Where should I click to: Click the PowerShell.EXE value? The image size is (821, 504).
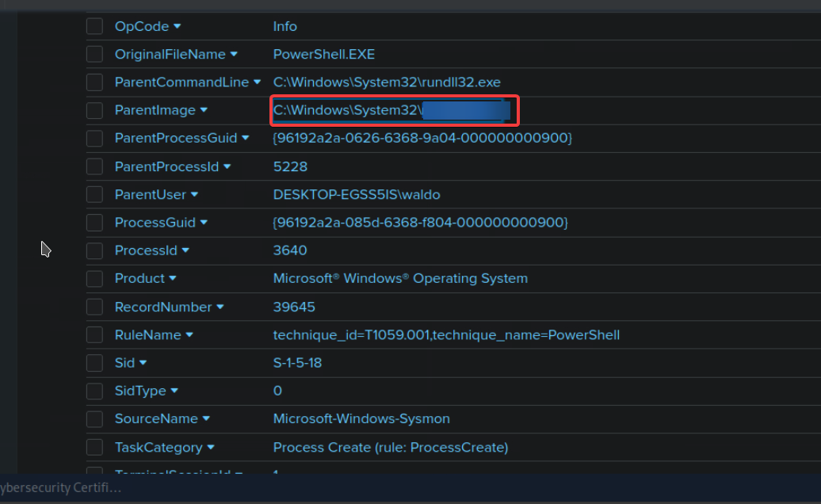pos(323,54)
